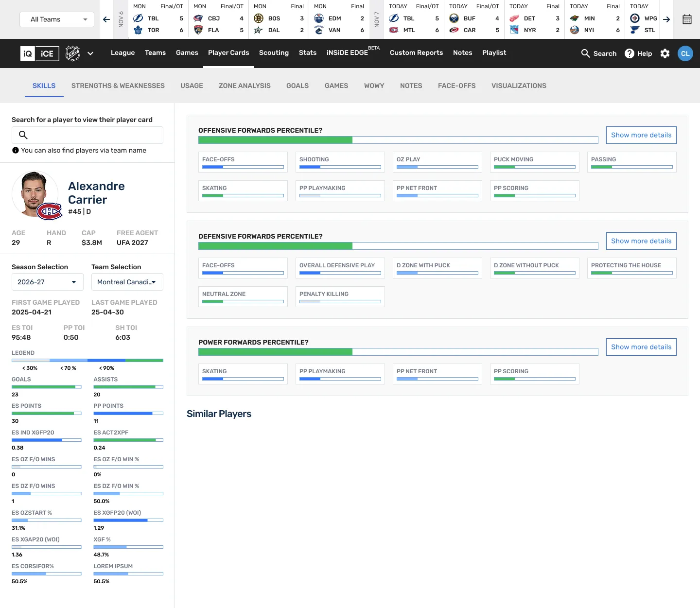Click the Montreal Canadiens logo in the MTL score row
Screen dimensions: 700x608
(394, 30)
